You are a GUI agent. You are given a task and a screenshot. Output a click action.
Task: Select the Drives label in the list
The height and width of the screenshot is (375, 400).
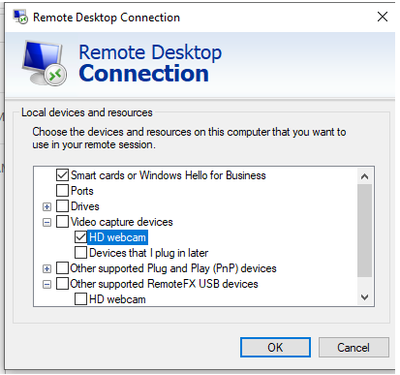(x=85, y=206)
